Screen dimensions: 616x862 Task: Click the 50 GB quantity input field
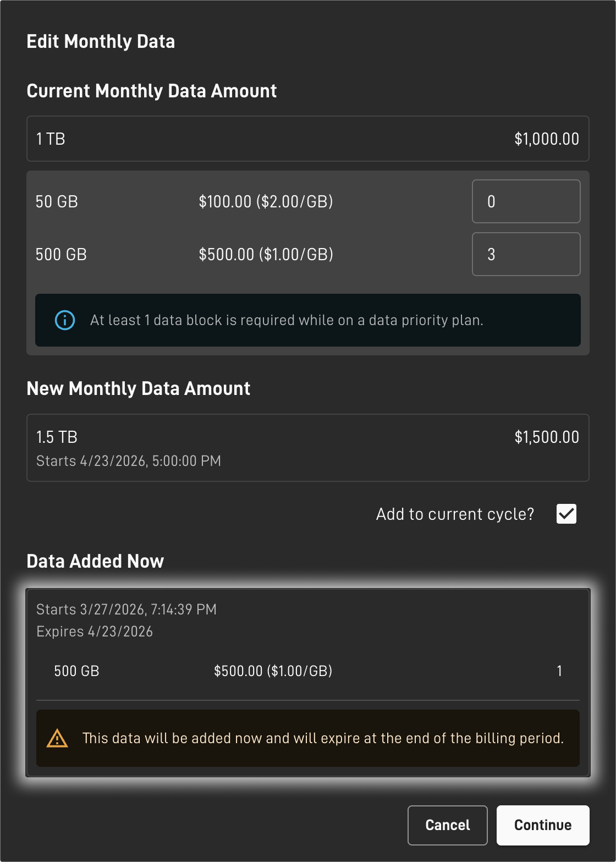point(526,201)
